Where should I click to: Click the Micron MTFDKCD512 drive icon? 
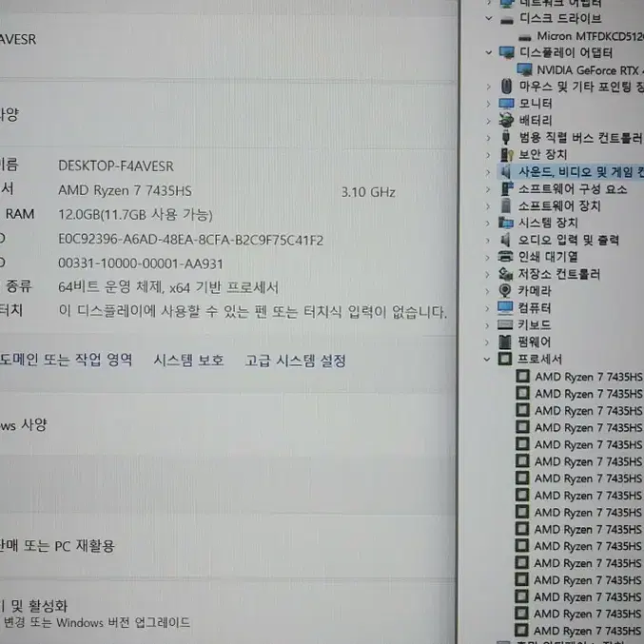524,38
